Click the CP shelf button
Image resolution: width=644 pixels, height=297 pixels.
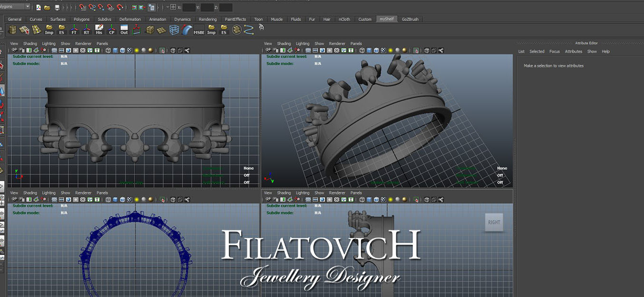tap(112, 30)
